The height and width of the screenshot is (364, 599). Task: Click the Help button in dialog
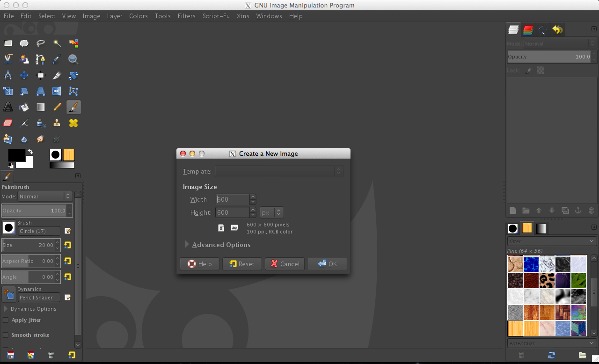(x=199, y=264)
